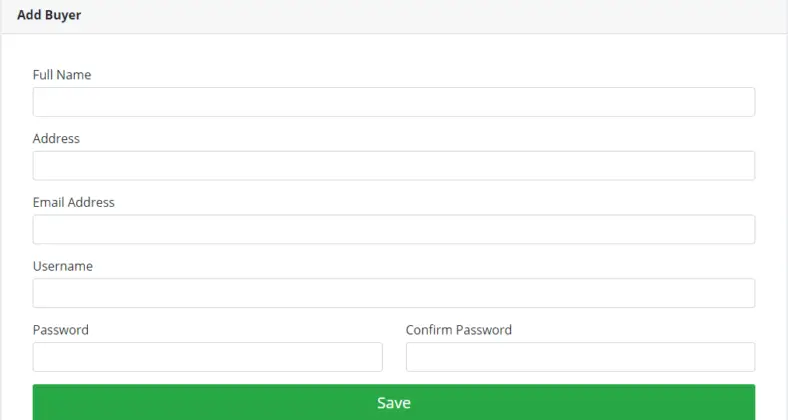
Task: Click the green Save button
Action: [x=393, y=402]
